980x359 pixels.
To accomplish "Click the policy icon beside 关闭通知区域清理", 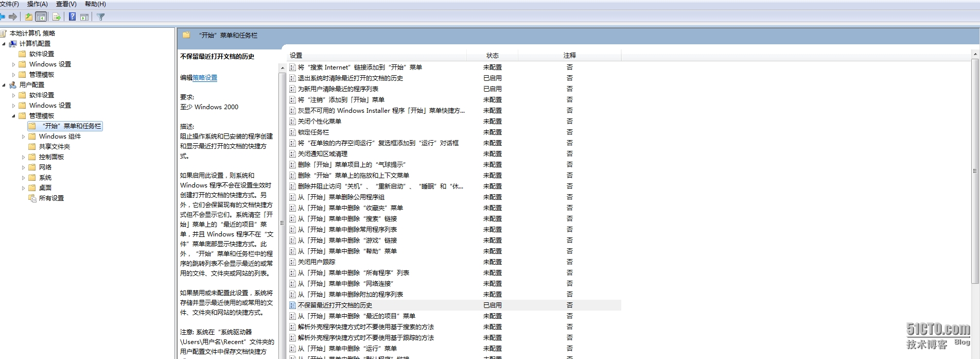I will [x=292, y=154].
